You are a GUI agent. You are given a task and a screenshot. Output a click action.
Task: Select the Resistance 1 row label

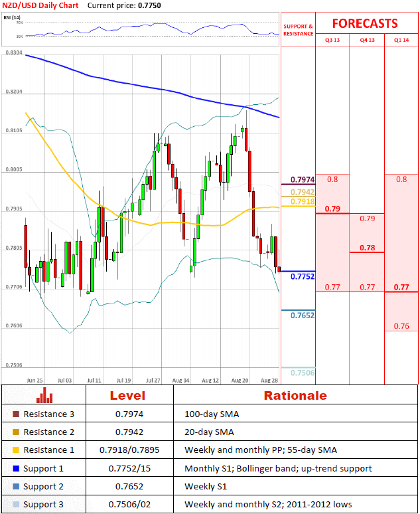[49, 450]
